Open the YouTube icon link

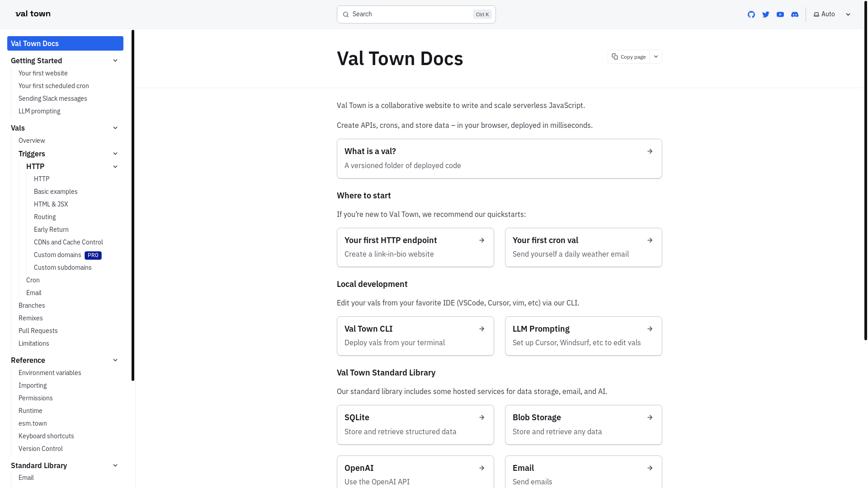[x=780, y=14]
